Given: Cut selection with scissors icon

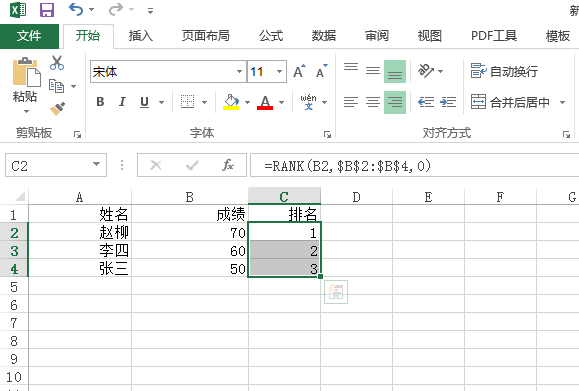Looking at the screenshot, I should click(x=57, y=63).
